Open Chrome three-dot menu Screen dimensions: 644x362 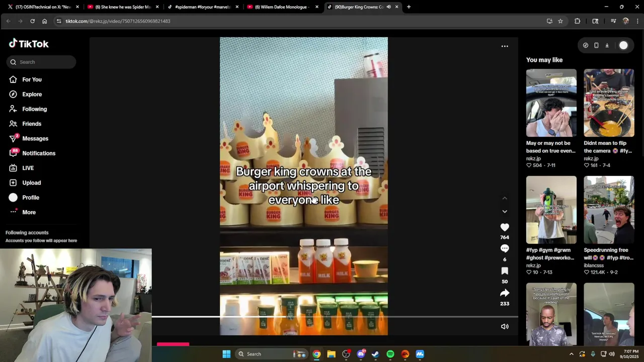(x=637, y=21)
